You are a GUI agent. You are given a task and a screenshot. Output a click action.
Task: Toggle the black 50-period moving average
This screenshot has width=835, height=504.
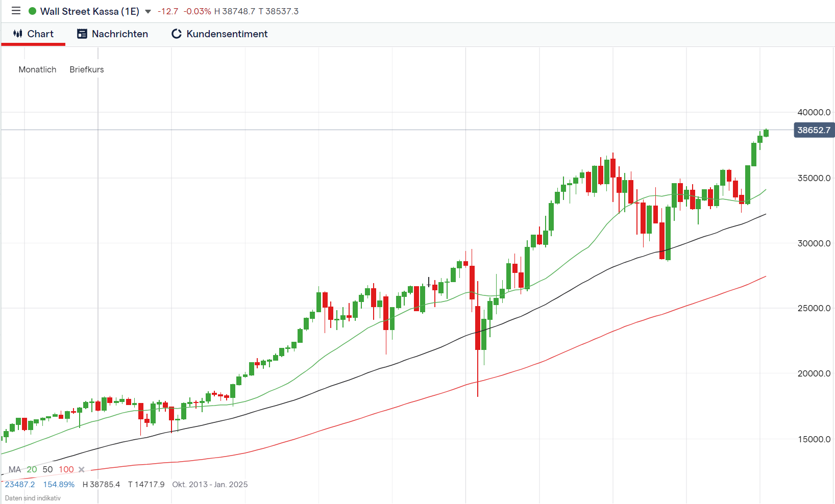coord(47,469)
